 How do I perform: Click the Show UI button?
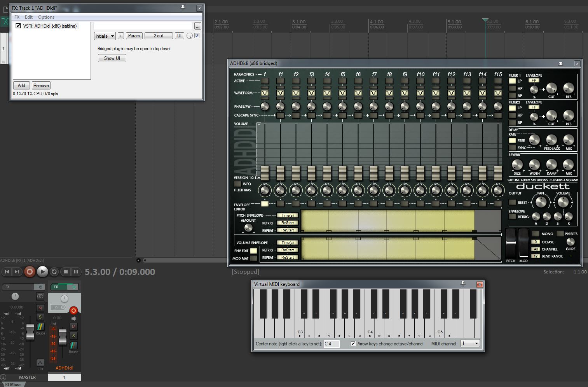[112, 58]
